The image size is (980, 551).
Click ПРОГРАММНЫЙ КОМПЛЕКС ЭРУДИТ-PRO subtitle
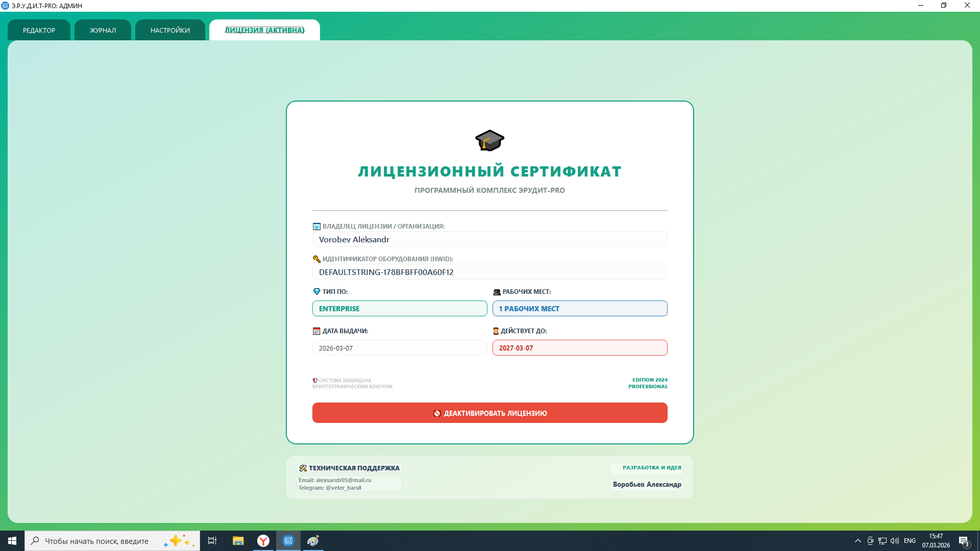coord(489,190)
